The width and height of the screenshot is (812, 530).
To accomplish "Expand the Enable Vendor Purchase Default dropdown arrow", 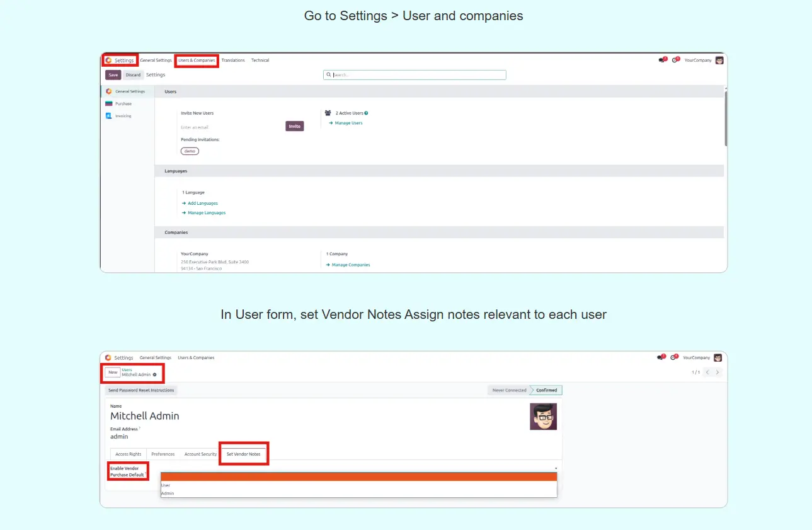I will click(556, 469).
